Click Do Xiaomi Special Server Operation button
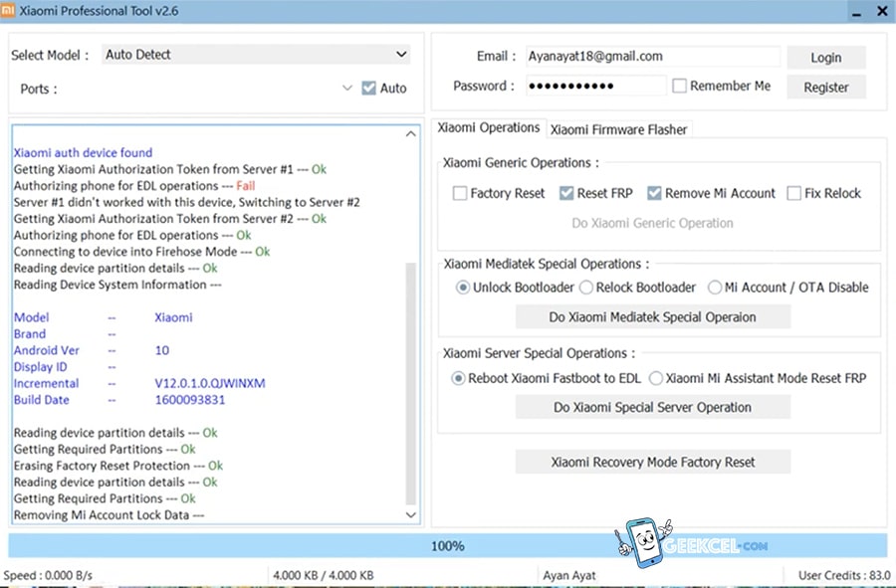The width and height of the screenshot is (896, 588). tap(652, 407)
